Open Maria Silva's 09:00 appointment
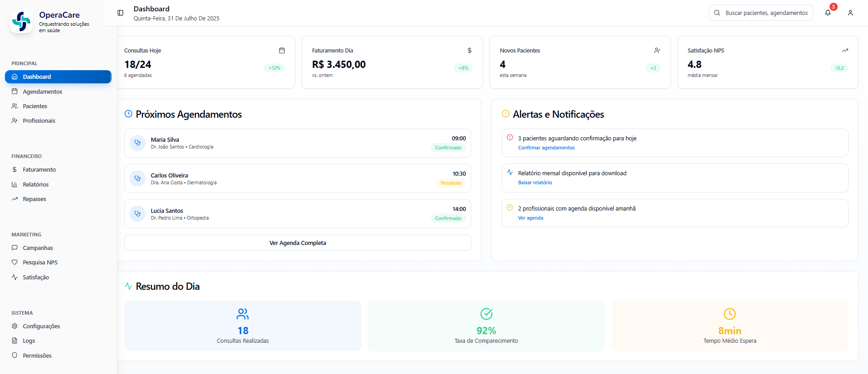This screenshot has height=374, width=868. pos(298,143)
